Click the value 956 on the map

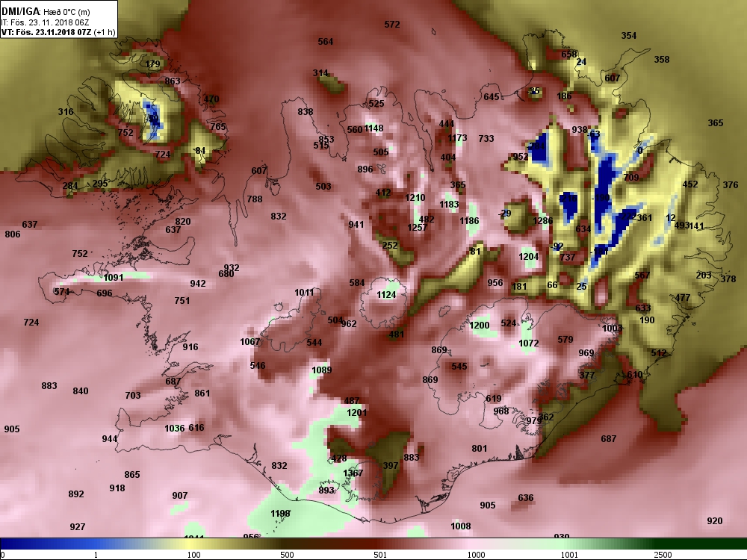tap(495, 283)
